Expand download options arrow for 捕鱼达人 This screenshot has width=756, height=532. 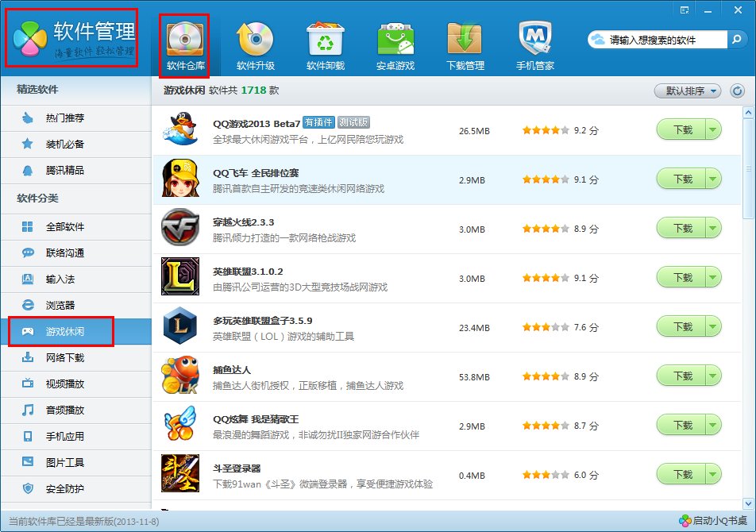click(712, 376)
